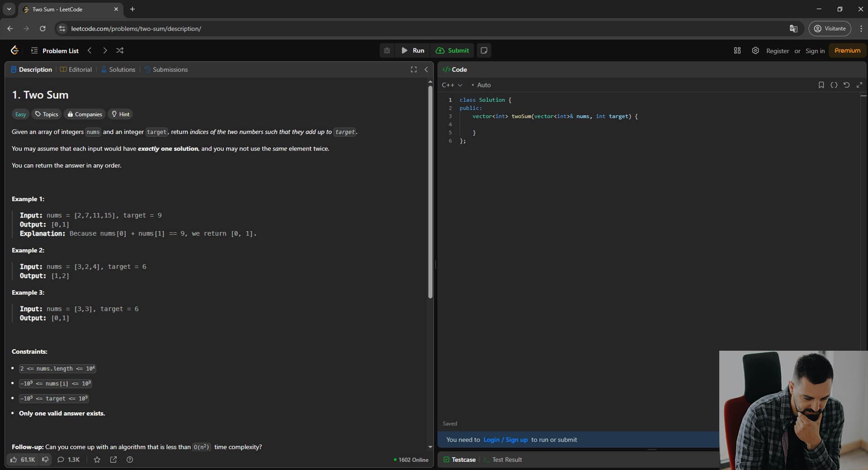Switch to the Solutions tab

click(118, 69)
